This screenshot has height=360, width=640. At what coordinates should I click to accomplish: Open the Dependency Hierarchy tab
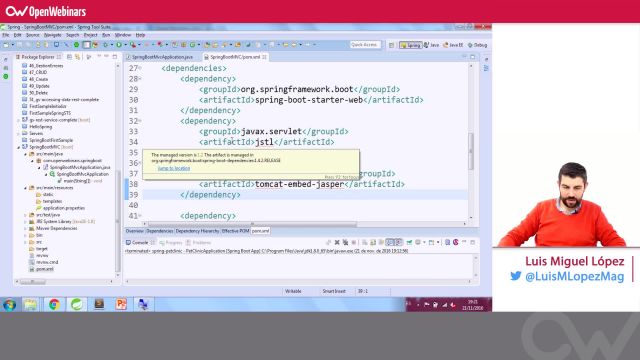pos(198,231)
